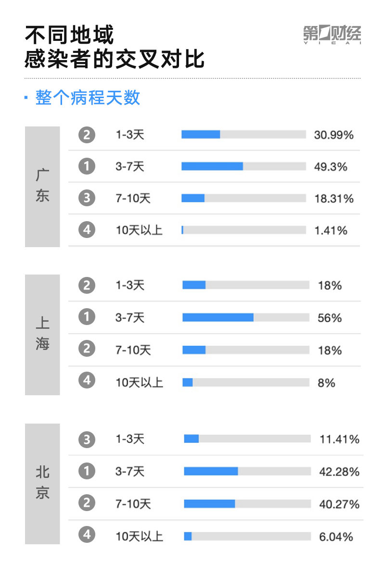Click the 不同地域感染者的交叉对比 title
This screenshot has height=588, width=385.
(115, 48)
